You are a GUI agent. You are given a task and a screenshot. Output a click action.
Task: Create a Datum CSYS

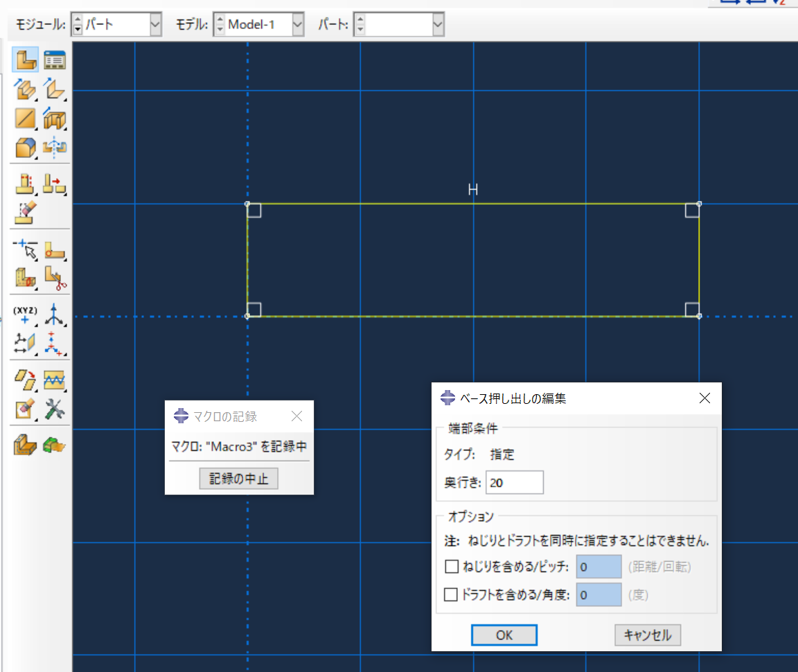click(55, 344)
